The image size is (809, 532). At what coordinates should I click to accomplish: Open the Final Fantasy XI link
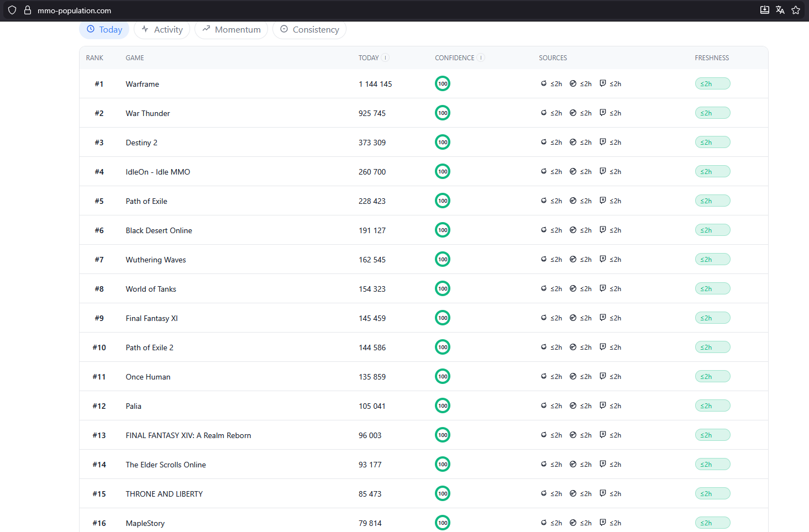pos(151,318)
